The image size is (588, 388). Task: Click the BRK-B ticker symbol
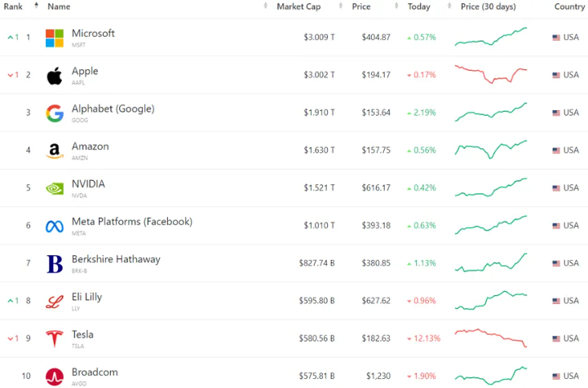tap(79, 271)
